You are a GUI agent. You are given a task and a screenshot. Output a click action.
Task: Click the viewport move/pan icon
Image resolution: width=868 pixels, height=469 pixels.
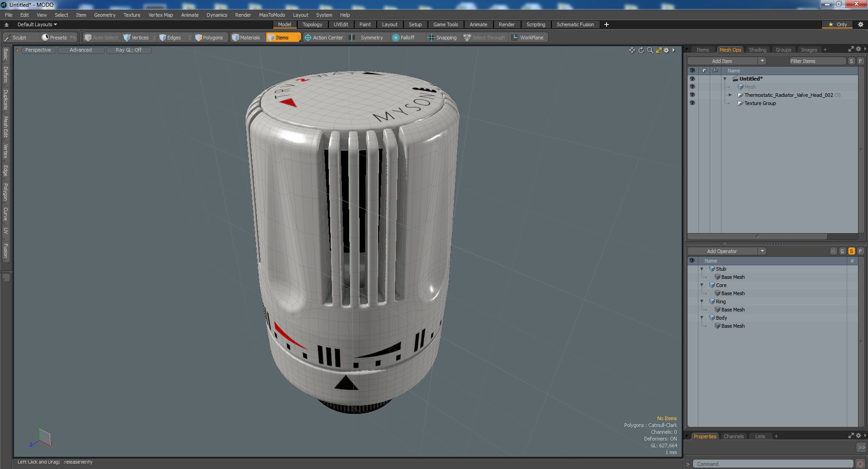632,50
